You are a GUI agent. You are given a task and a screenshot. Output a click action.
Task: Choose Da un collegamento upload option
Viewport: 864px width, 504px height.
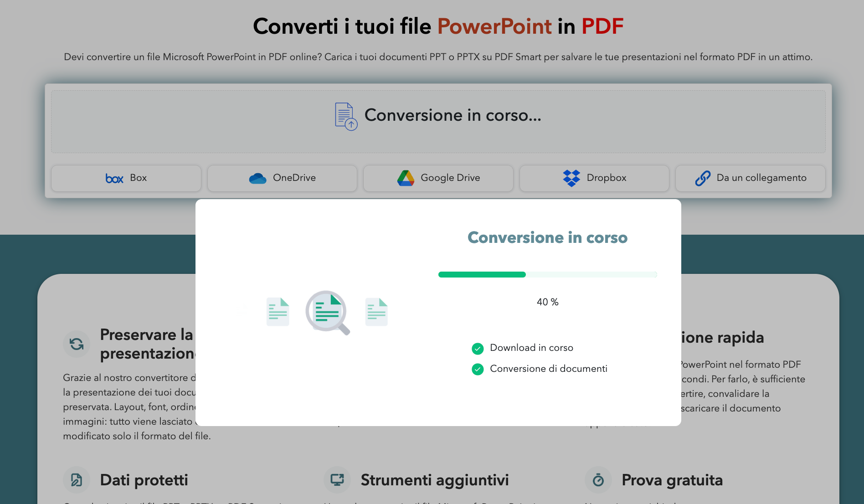coord(750,178)
